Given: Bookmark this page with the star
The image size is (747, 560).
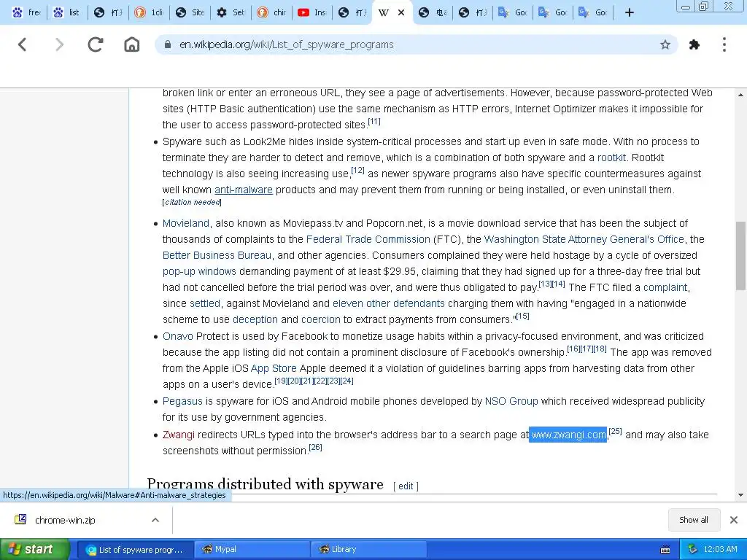Looking at the screenshot, I should (x=665, y=44).
